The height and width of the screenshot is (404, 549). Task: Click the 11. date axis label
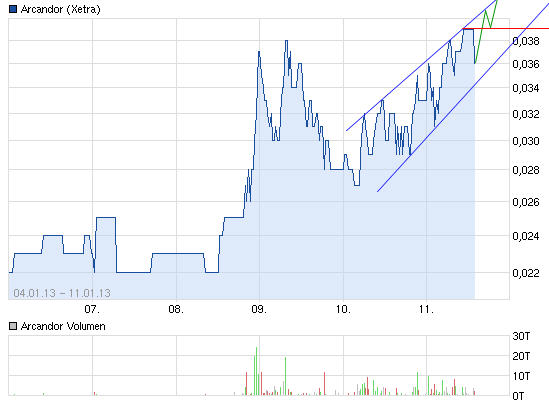point(426,309)
